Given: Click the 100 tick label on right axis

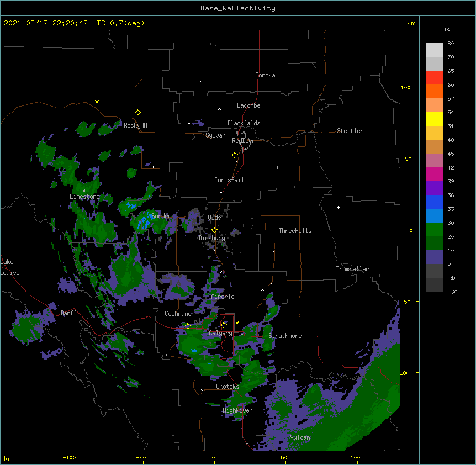Looking at the screenshot, I should pyautogui.click(x=405, y=87).
